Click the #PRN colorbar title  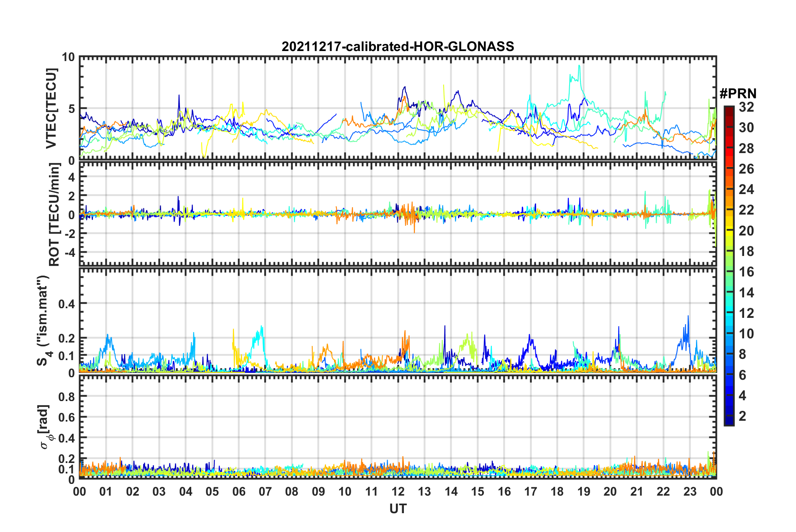coord(738,94)
